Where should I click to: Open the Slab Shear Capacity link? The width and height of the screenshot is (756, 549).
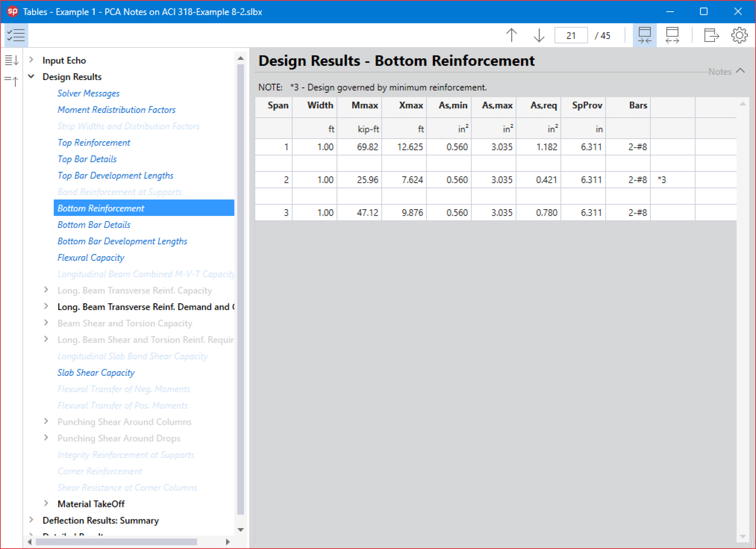point(96,372)
